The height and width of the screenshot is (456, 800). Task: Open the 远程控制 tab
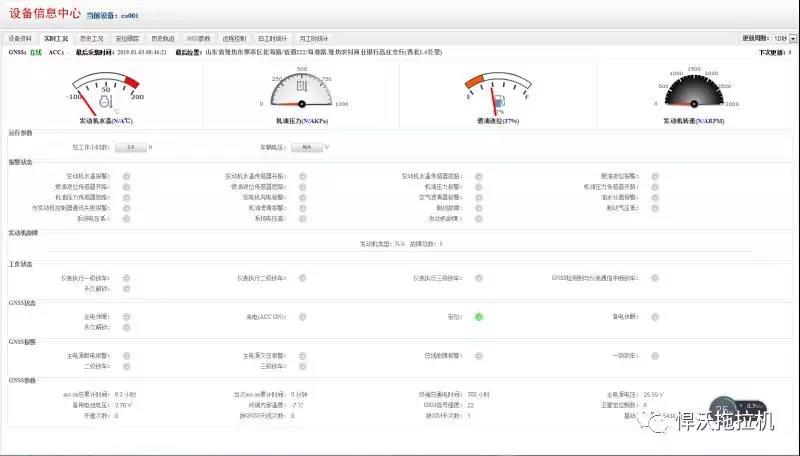point(236,38)
